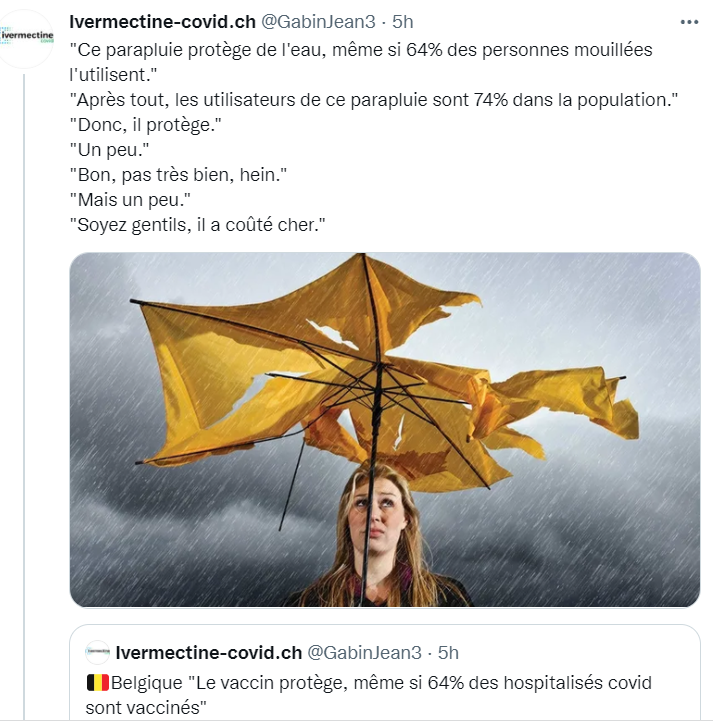Open the 5h timestamp inside the quoted tweet
Viewport: 713px width, 728px height.
coord(448,653)
